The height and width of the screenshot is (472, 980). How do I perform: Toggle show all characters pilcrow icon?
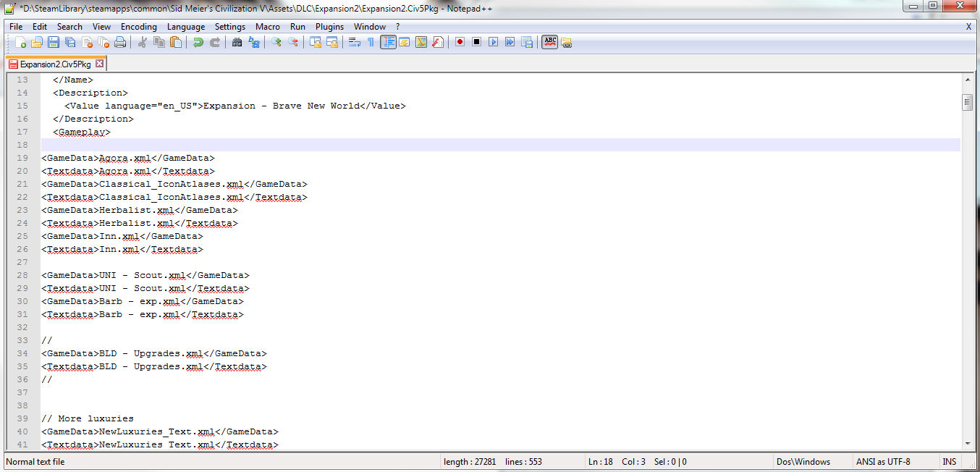(371, 42)
